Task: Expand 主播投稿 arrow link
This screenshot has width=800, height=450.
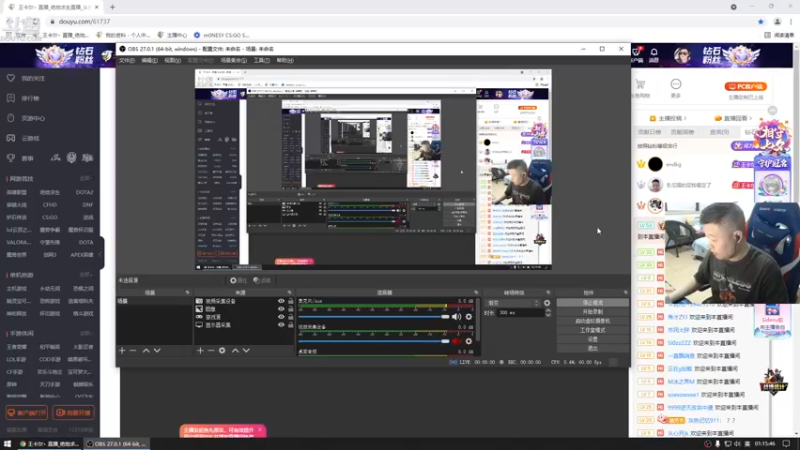Action: coord(668,118)
